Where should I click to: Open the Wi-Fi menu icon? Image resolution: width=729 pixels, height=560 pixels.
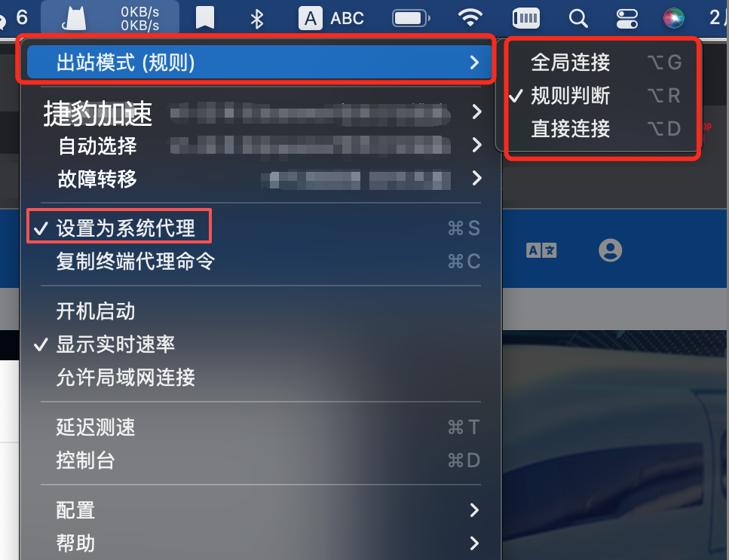[470, 17]
